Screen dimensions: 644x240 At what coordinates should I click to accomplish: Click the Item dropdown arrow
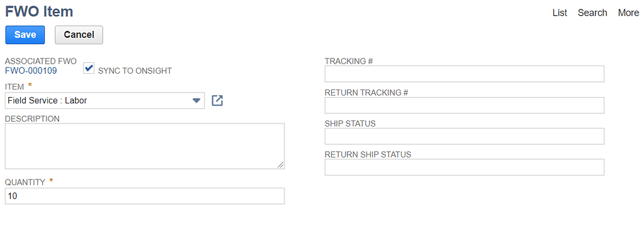pyautogui.click(x=196, y=100)
